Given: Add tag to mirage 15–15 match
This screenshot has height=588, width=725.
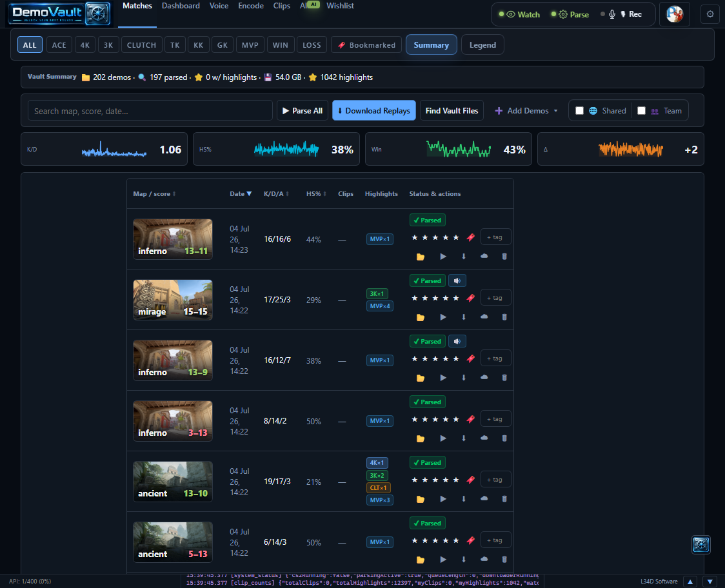Looking at the screenshot, I should [495, 298].
